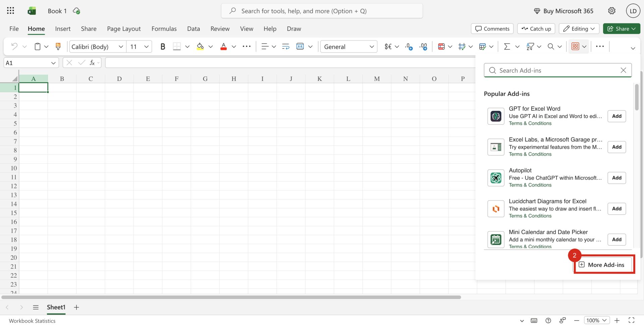Viewport: 644px width, 325px height.
Task: Open the A1 name box dropdown
Action: pyautogui.click(x=53, y=63)
